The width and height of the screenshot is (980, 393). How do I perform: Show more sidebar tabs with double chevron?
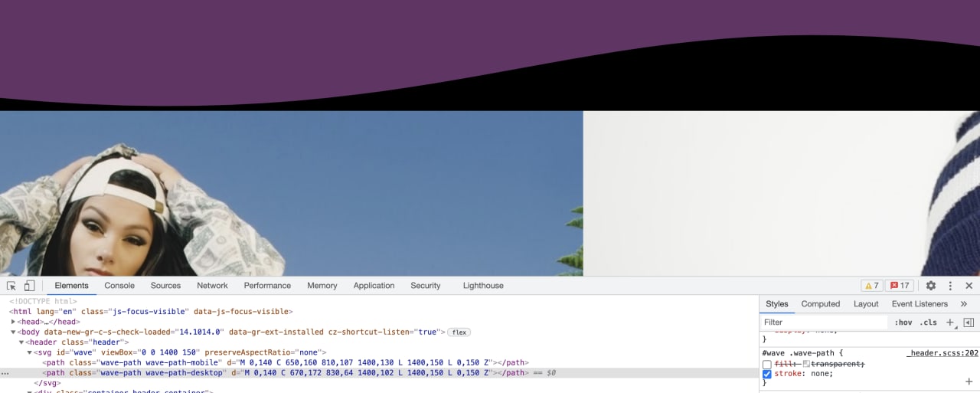click(x=964, y=304)
